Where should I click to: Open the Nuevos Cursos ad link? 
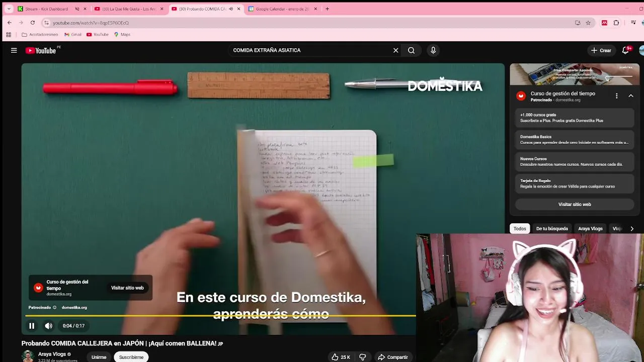[x=575, y=161]
